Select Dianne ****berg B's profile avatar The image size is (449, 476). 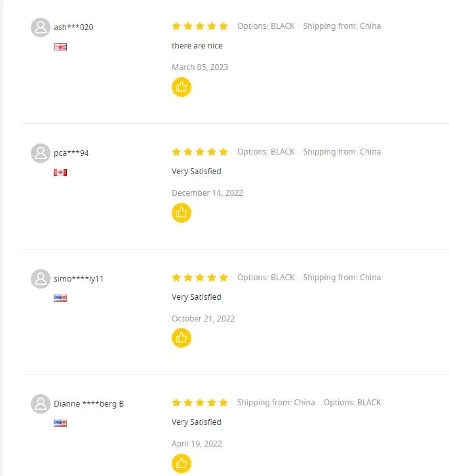point(41,404)
